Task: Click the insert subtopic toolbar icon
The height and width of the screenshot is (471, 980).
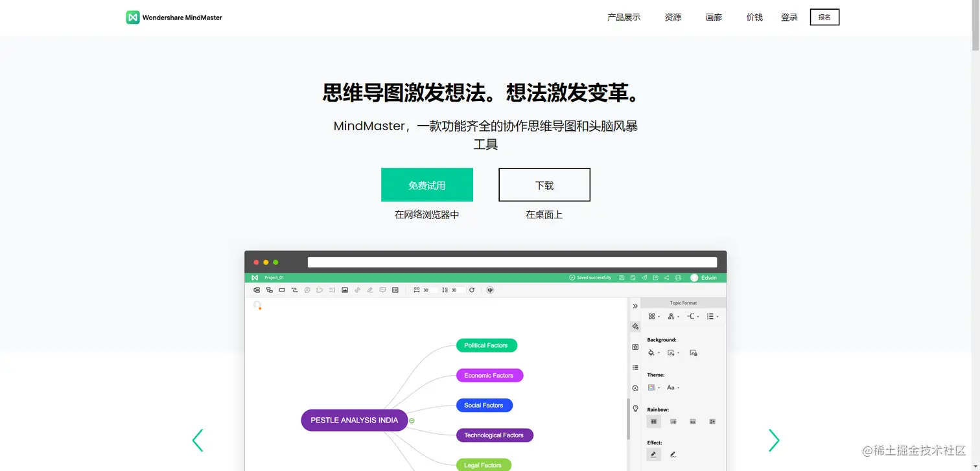Action: (269, 290)
